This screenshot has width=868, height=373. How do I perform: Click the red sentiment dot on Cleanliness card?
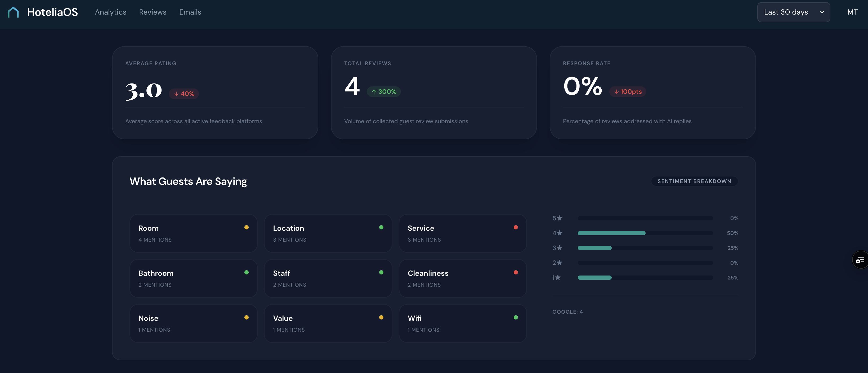tap(516, 273)
